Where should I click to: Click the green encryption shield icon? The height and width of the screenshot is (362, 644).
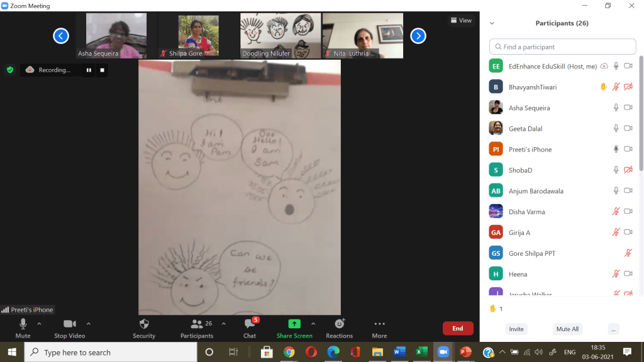point(10,70)
